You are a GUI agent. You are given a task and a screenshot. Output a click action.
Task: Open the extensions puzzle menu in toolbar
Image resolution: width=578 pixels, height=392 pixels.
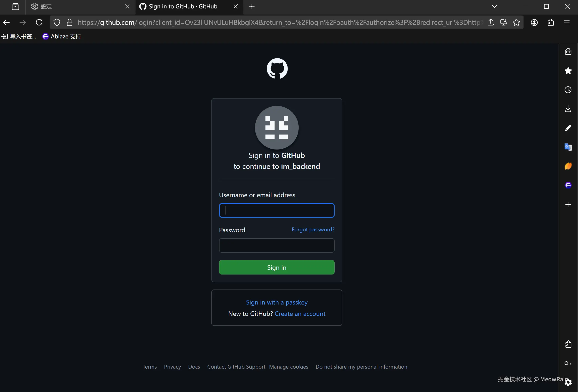(x=550, y=22)
